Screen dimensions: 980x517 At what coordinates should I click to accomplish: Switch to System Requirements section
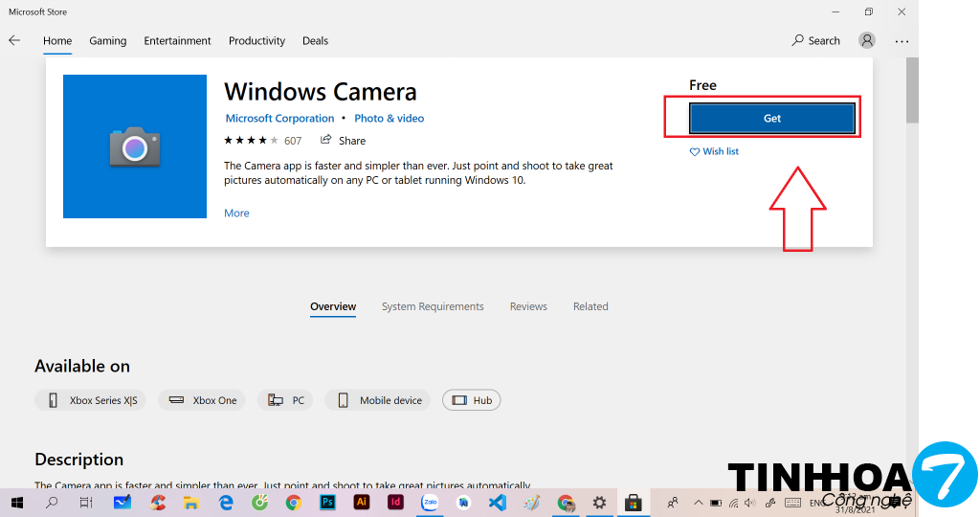433,306
